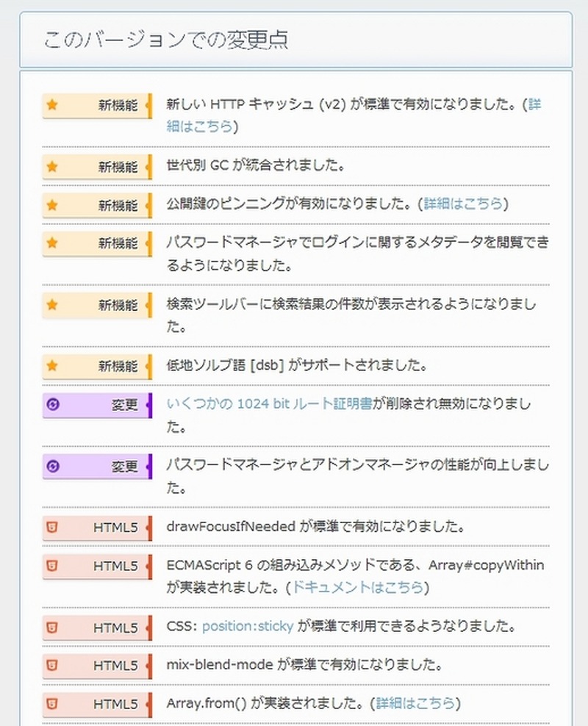This screenshot has width=588, height=726.
Task: Click star icon beside the HTTP cache entry
Action: [x=52, y=105]
